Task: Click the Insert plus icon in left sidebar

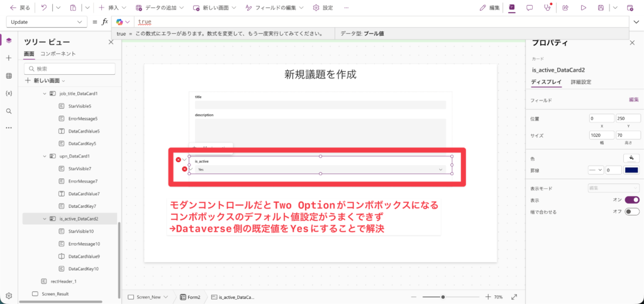Action: coord(9,58)
